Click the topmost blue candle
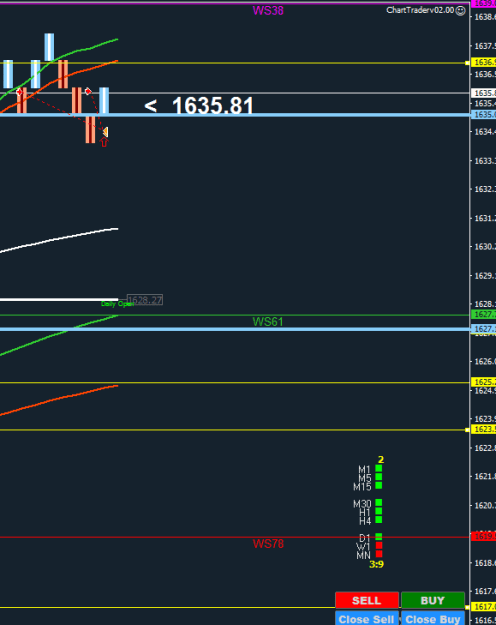Viewport: 496px width, 625px height. [49, 47]
